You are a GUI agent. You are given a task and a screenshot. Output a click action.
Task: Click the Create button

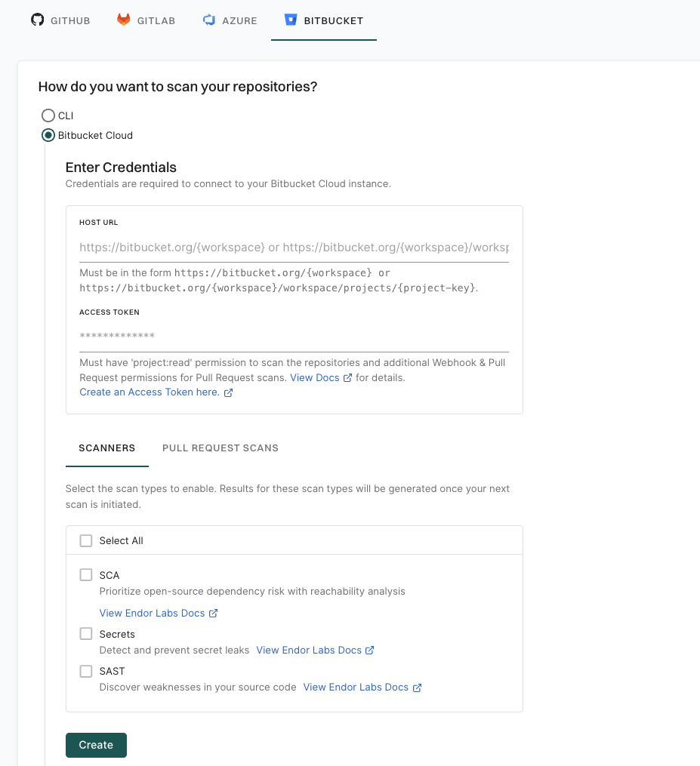[96, 745]
